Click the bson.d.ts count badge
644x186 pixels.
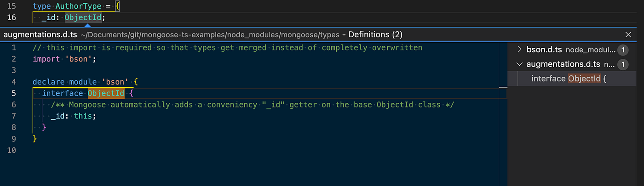622,50
